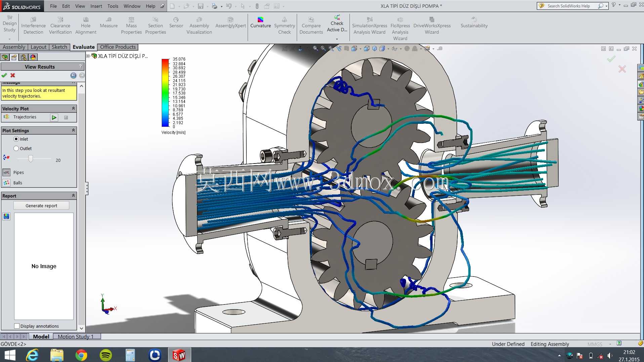Open the FeatureManager design tree tab
This screenshot has width=644, height=362.
pyautogui.click(x=5, y=57)
